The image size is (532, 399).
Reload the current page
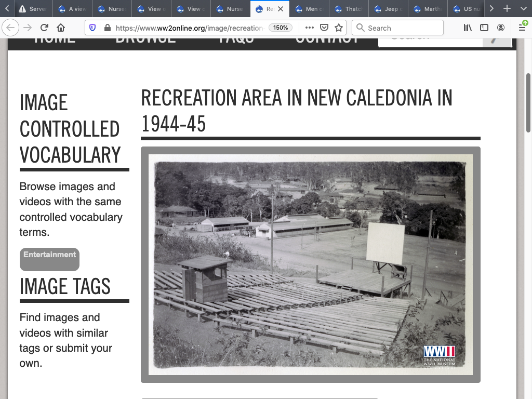coord(44,28)
